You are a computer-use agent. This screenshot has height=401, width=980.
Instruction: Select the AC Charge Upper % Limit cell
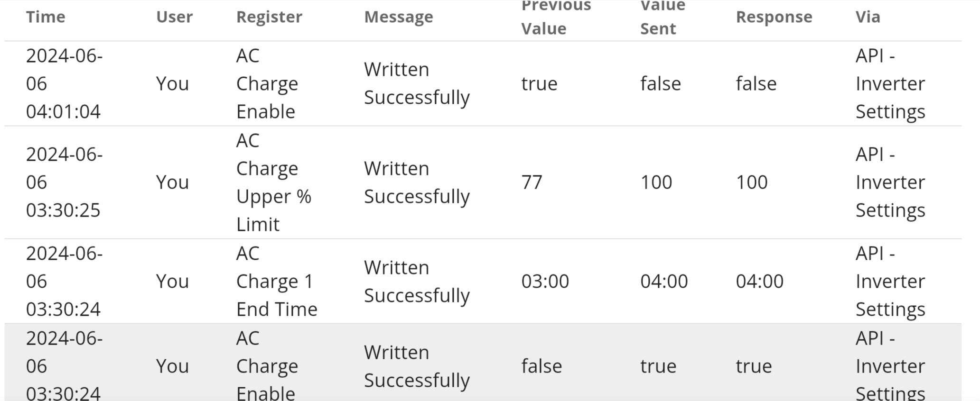coord(274,182)
